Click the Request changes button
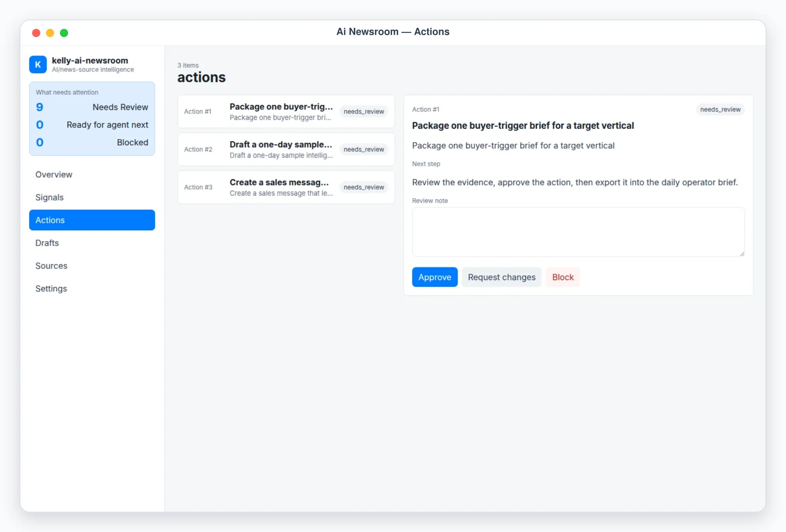 click(x=501, y=277)
